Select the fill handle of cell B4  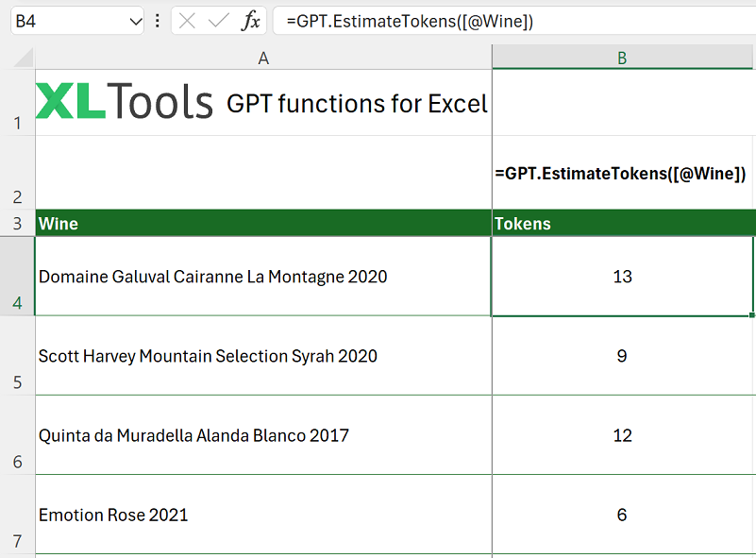[x=750, y=312]
